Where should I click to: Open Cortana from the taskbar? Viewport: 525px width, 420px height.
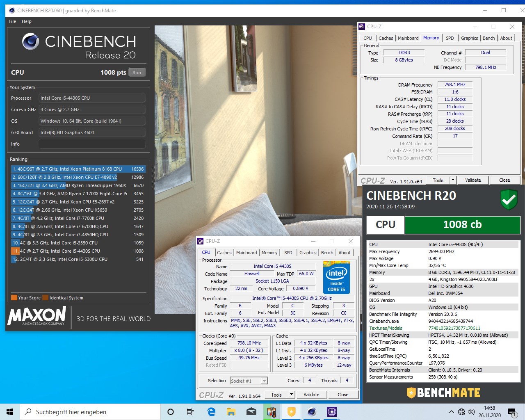171,412
